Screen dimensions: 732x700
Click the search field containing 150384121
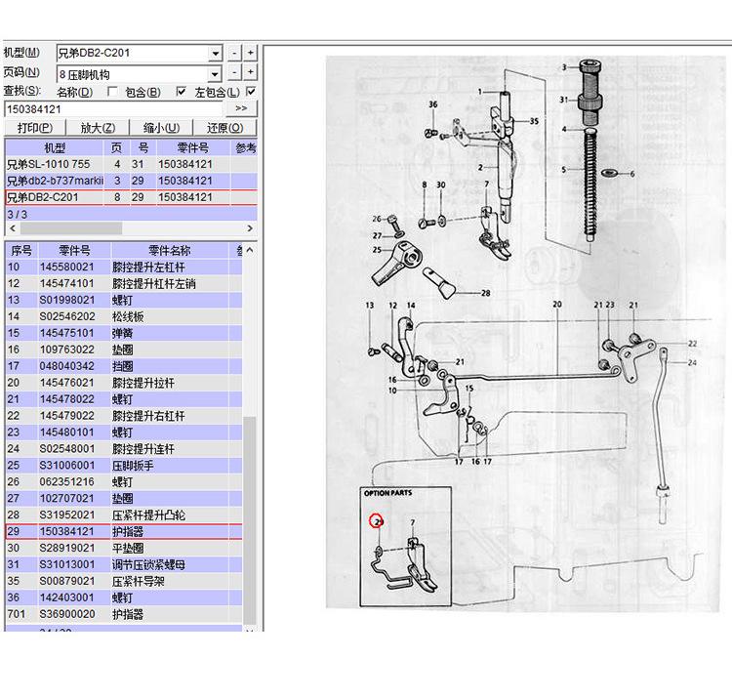click(x=113, y=109)
